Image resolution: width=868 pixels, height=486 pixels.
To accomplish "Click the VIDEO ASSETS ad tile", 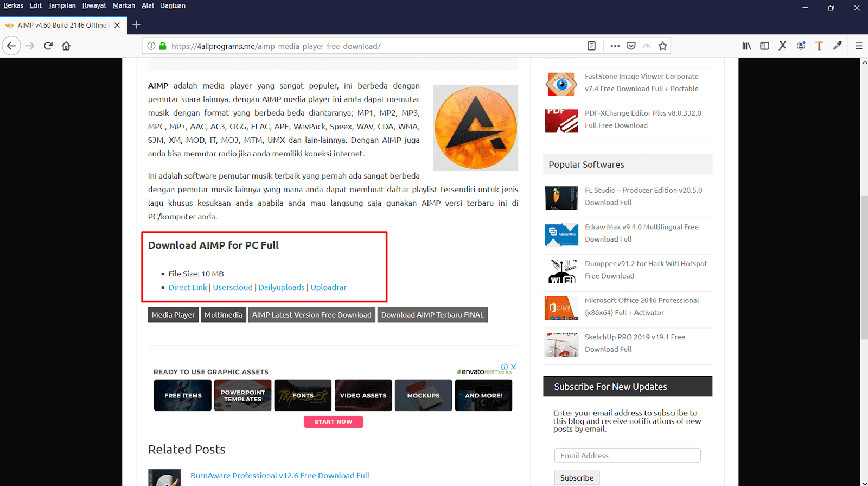I will click(x=363, y=395).
